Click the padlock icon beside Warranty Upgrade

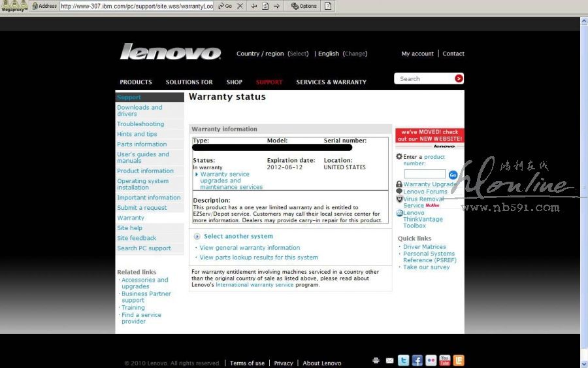(399, 184)
